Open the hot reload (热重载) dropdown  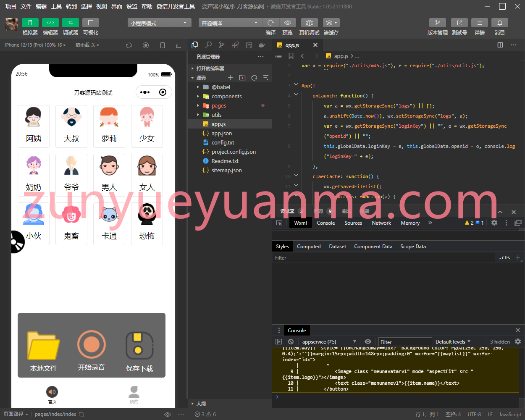[x=87, y=45]
